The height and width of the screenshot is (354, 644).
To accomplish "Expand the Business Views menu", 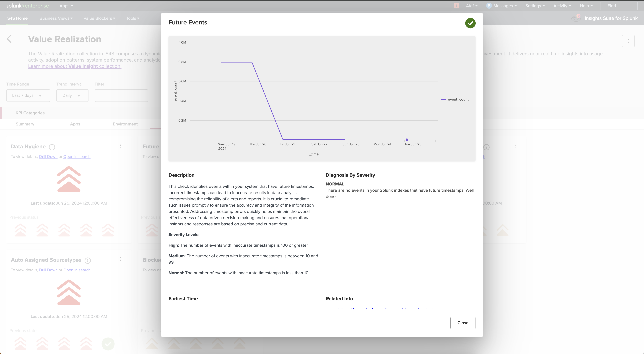I will (56, 18).
